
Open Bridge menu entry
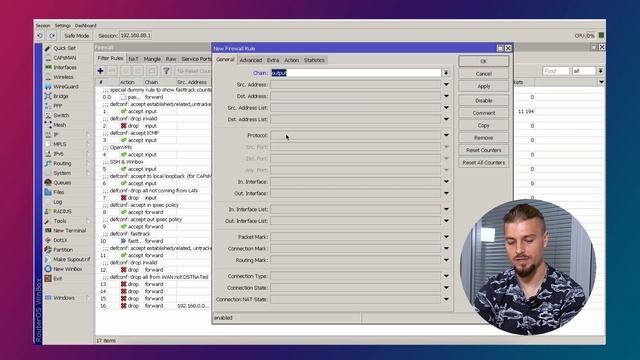point(60,96)
